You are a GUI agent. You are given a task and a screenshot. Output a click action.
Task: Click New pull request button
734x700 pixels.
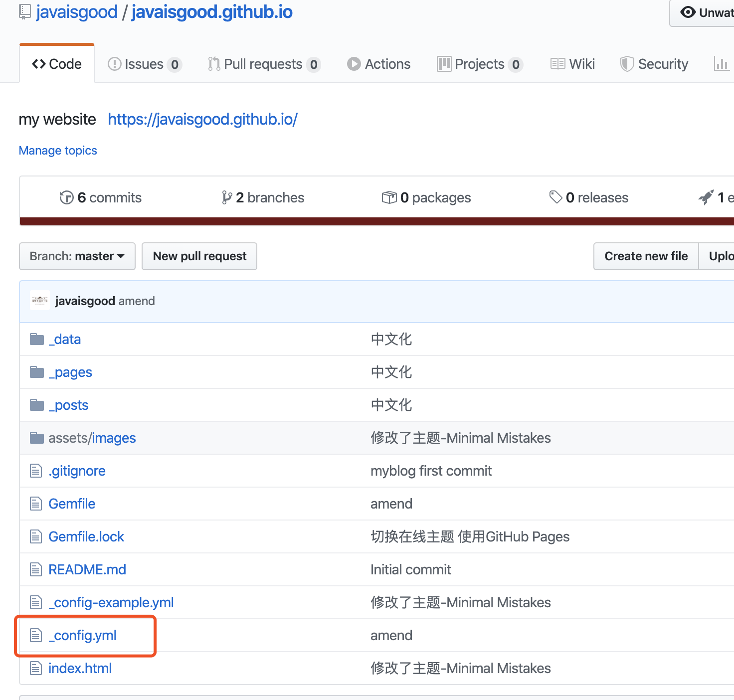[x=199, y=256]
